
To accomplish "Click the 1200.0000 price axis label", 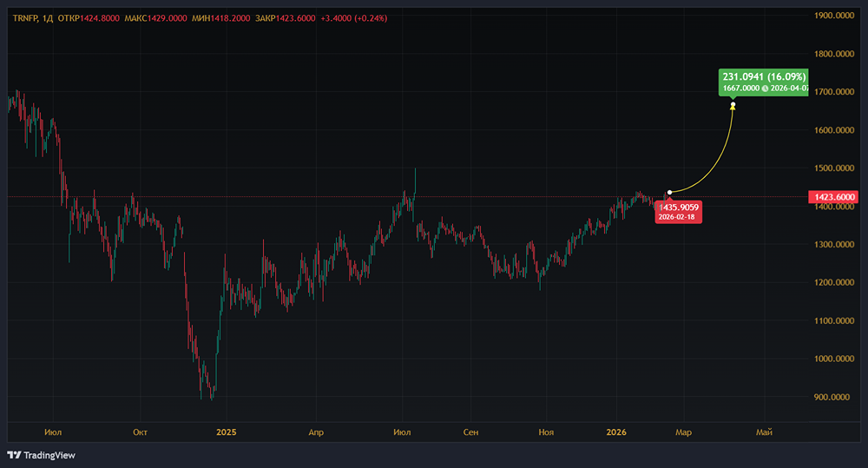I will (834, 282).
